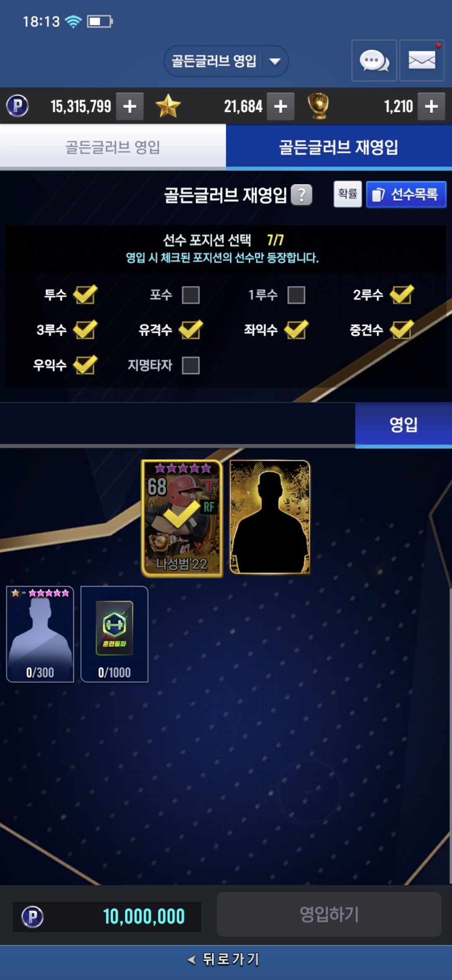Open the question mark help icon
452x980 pixels.
tap(301, 195)
